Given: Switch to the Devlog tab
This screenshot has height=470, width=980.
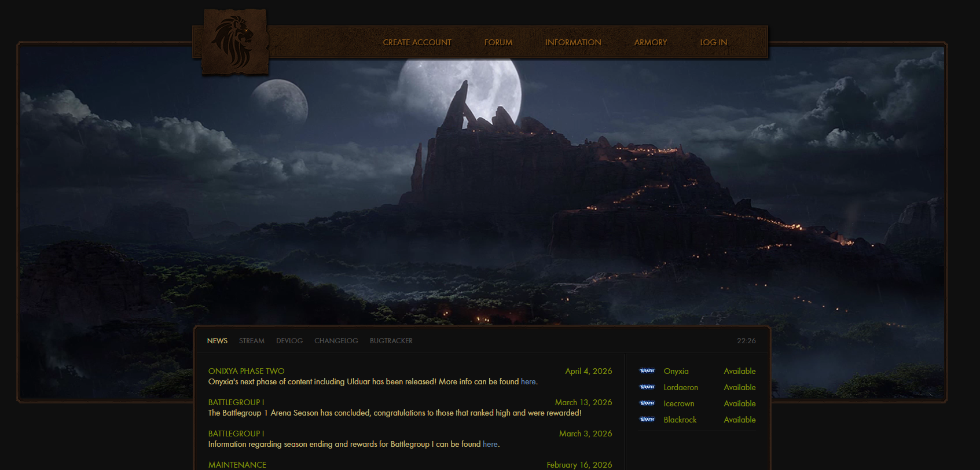Looking at the screenshot, I should click(289, 341).
